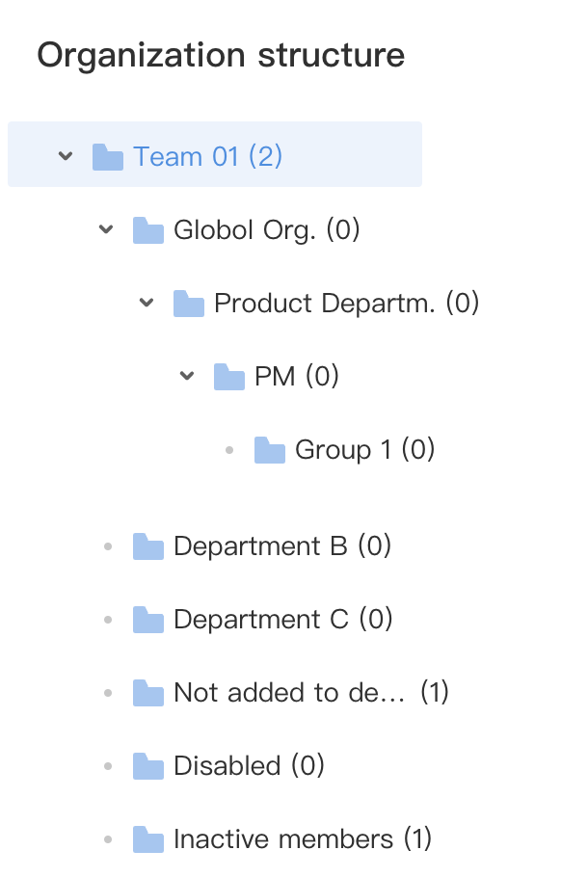The height and width of the screenshot is (877, 588).
Task: Collapse the PM node chevron
Action: [187, 376]
